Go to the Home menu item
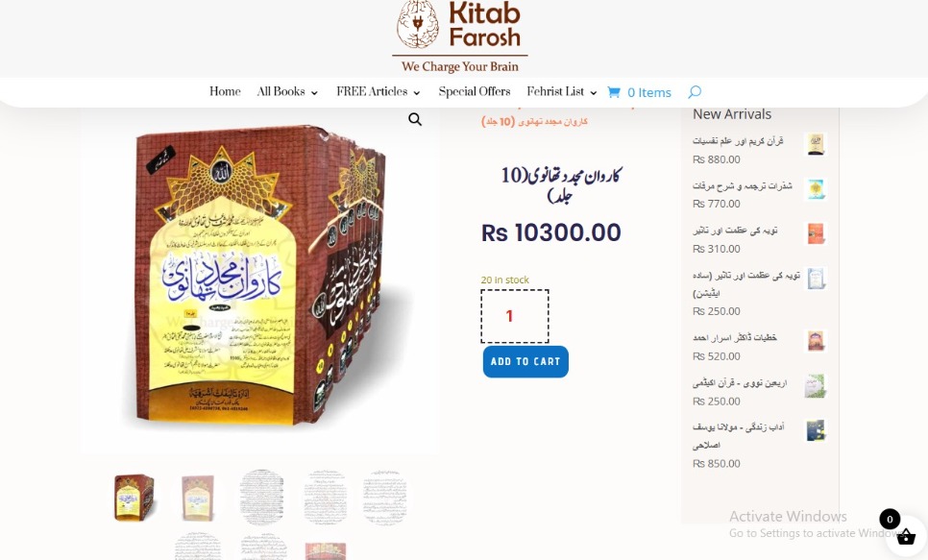Image resolution: width=928 pixels, height=560 pixels. 225,92
